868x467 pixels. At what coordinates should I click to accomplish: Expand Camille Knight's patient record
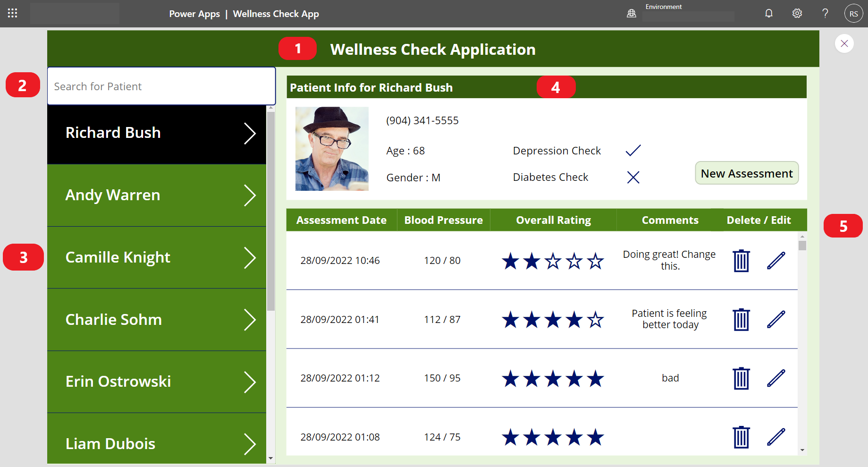250,257
